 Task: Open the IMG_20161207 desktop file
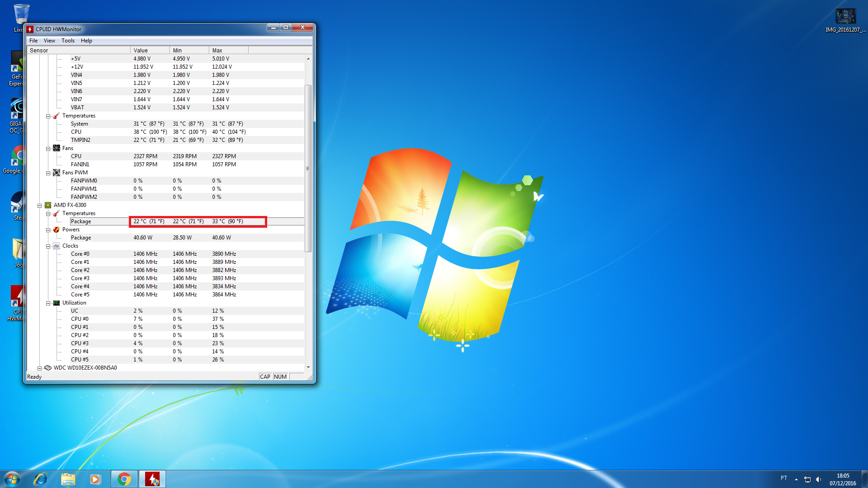click(x=845, y=20)
